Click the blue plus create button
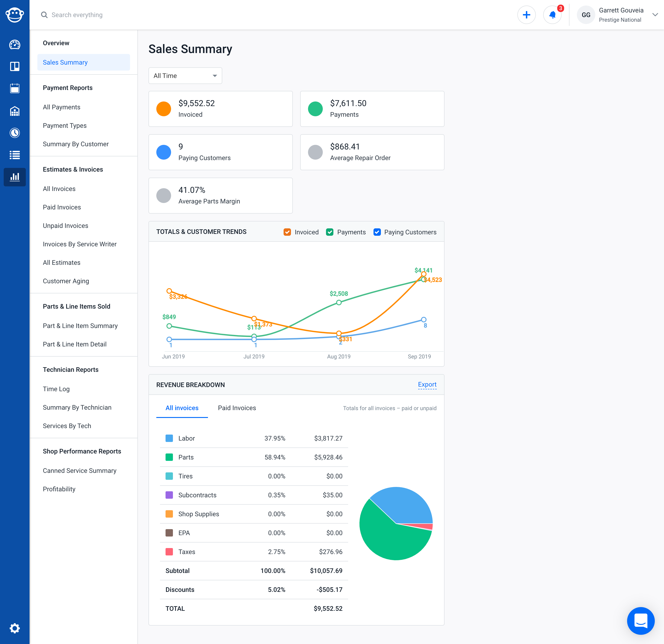This screenshot has width=664, height=644. tap(526, 15)
